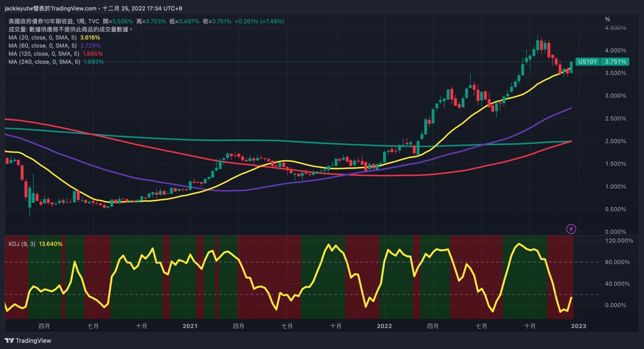Screen dimensions: 644x349
Task: Select the MA 20 indicator legend
Action: click(x=42, y=37)
